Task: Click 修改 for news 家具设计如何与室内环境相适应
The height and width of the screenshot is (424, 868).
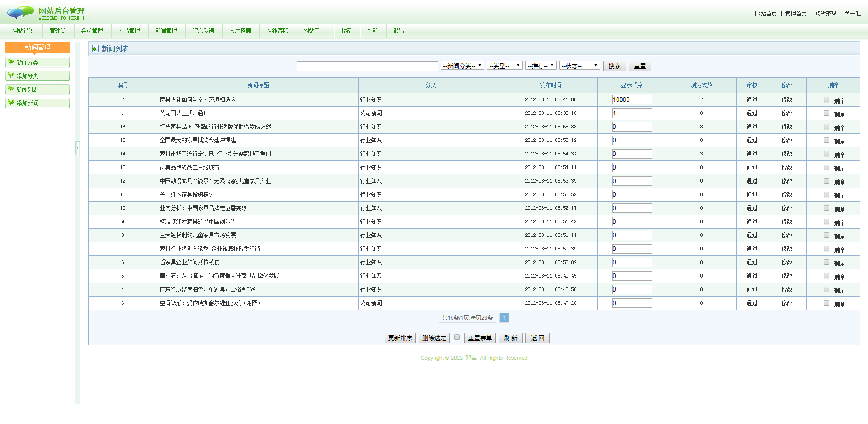Action: [787, 99]
